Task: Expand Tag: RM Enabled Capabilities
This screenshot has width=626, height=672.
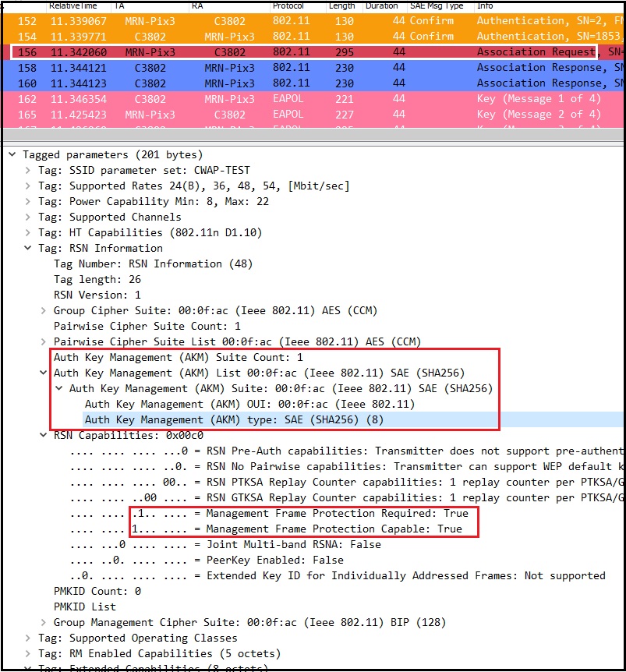Action: 27,653
